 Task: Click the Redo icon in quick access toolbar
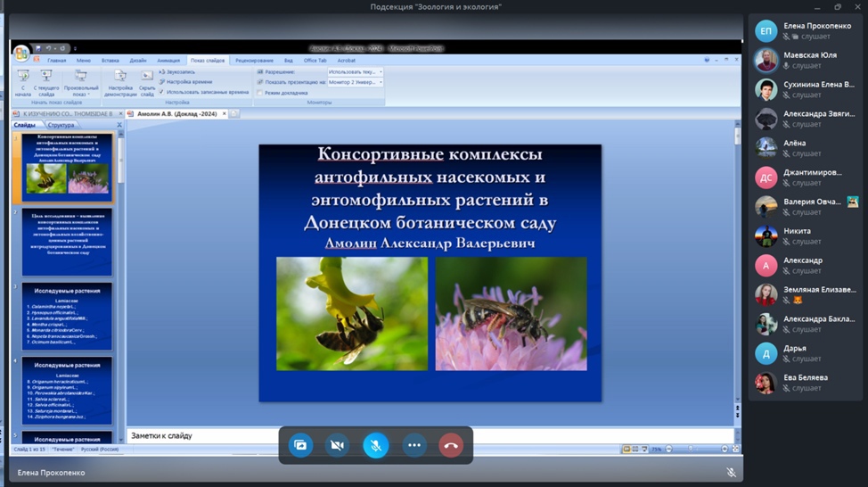click(62, 48)
